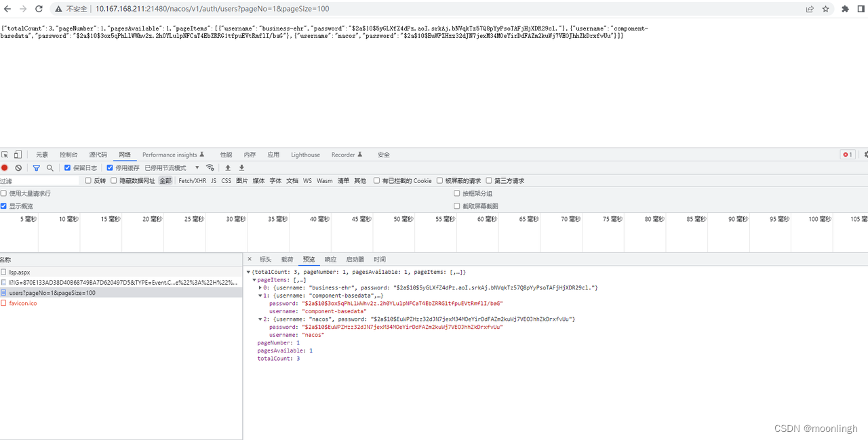Enable 使用大量请求行 checkbox
The height and width of the screenshot is (440, 868).
[x=3, y=193]
